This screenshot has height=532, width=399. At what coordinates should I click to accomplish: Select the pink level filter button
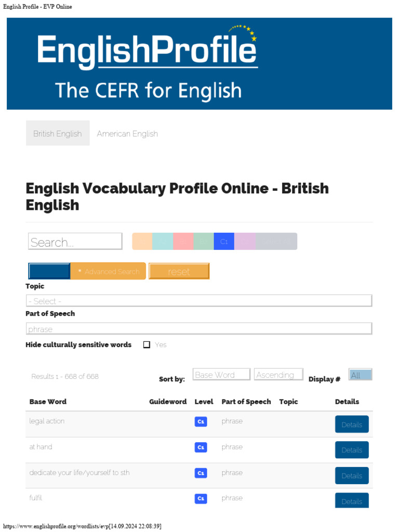(x=183, y=242)
